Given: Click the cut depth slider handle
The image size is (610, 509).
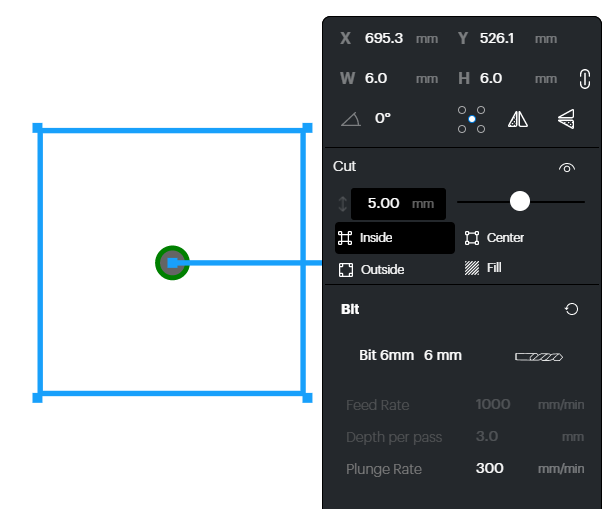Looking at the screenshot, I should coord(519,202).
